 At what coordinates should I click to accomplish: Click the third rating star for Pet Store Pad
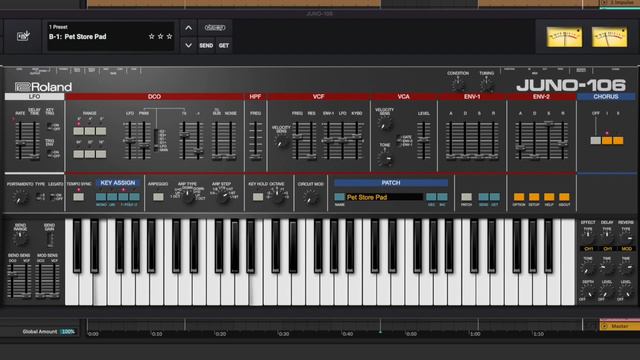169,36
